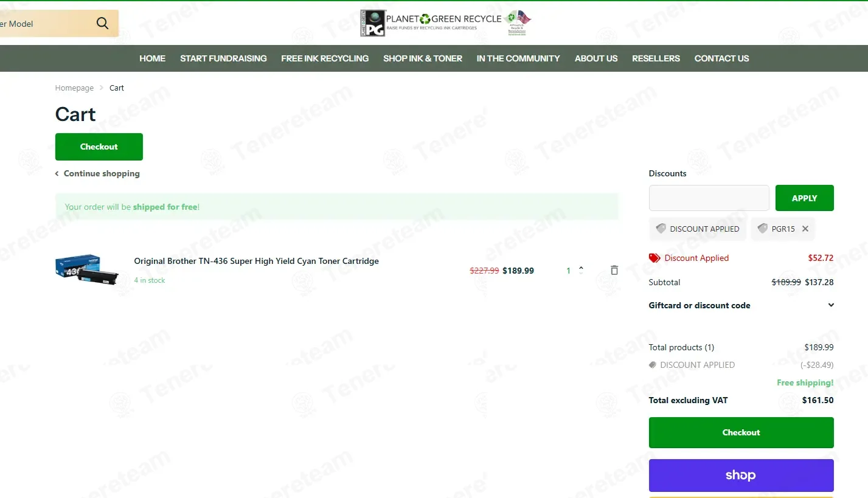Screen dimensions: 868x498
Task: Click the 'Free shipping!' label
Action: coord(805,382)
